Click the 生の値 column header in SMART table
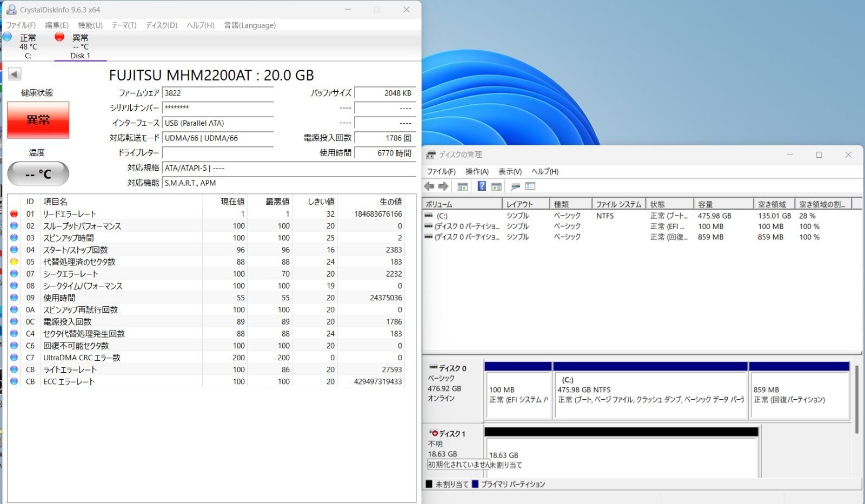The image size is (865, 504). (x=371, y=201)
